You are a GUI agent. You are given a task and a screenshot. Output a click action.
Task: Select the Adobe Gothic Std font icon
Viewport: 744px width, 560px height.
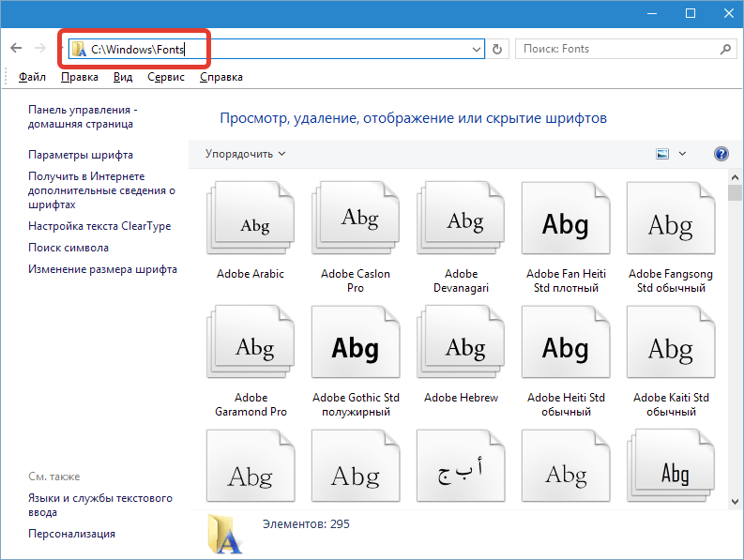click(356, 341)
